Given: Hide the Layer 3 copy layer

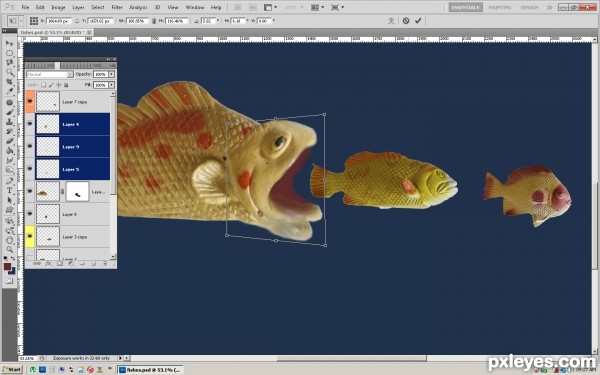Looking at the screenshot, I should [30, 236].
